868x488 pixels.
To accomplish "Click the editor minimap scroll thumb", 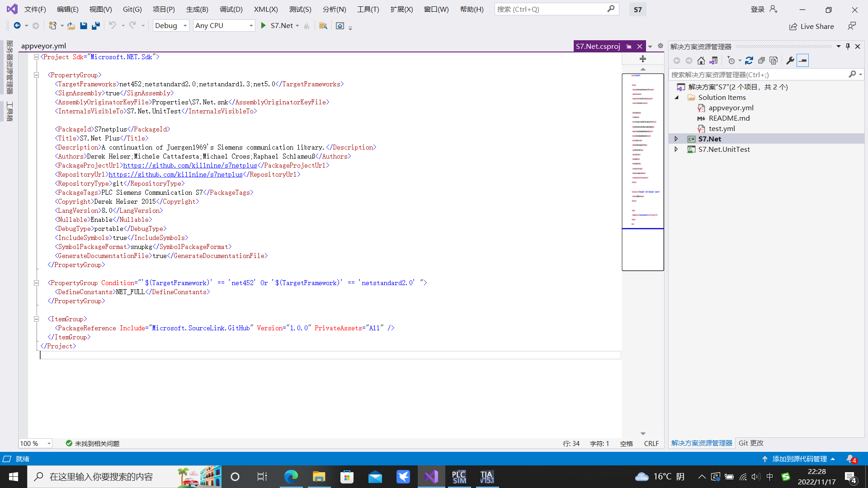I will [642, 172].
